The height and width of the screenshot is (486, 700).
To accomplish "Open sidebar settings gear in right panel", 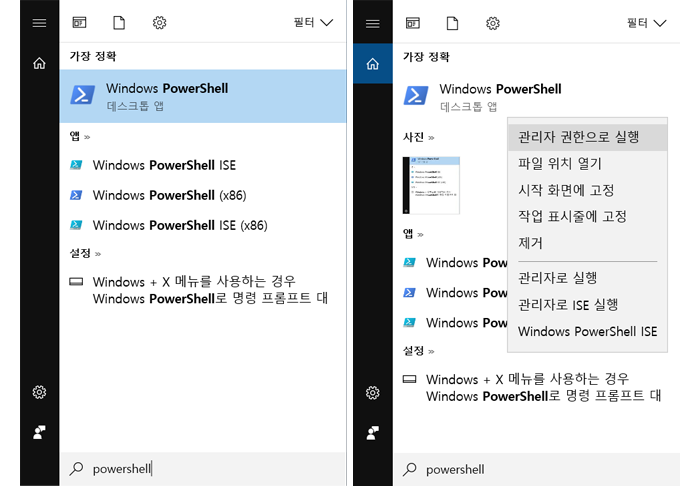I will click(373, 393).
